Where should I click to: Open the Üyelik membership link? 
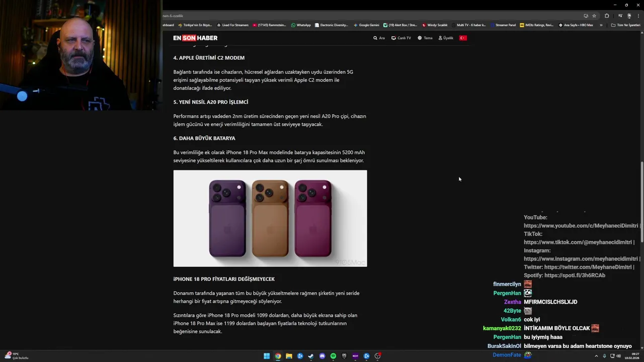point(446,38)
